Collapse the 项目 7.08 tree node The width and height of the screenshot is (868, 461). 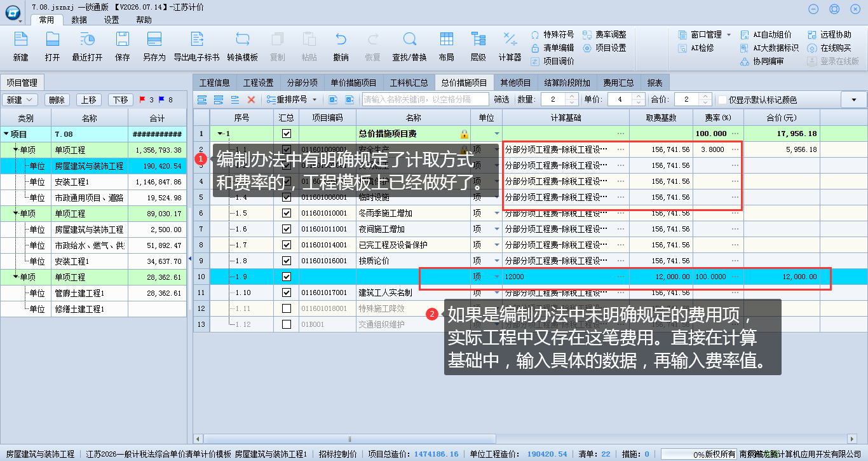click(x=6, y=134)
